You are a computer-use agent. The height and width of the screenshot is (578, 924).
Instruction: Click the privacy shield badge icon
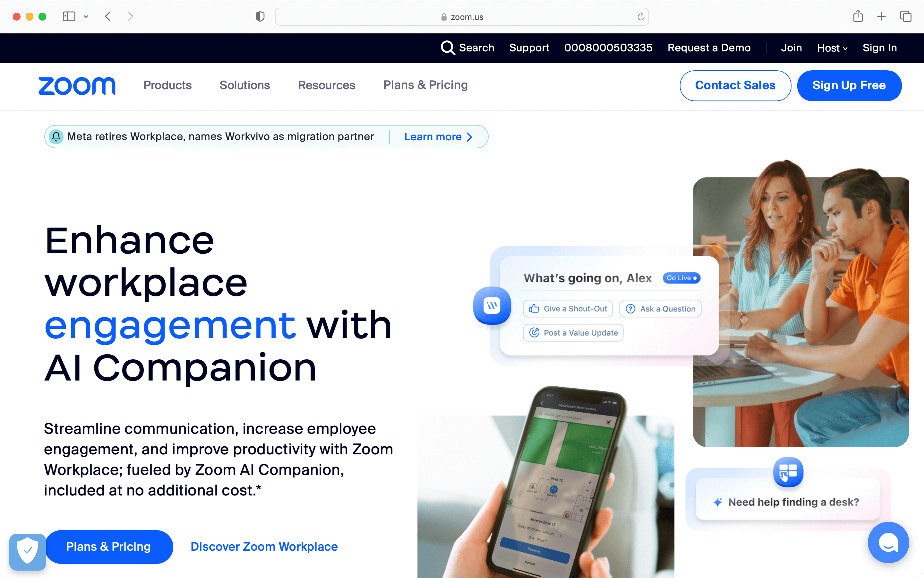pos(28,552)
